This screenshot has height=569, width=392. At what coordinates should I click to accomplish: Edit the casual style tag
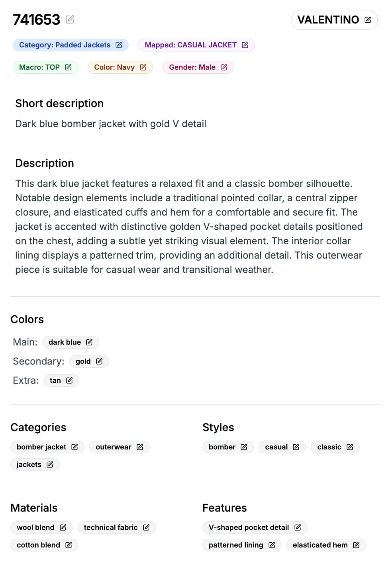click(296, 447)
